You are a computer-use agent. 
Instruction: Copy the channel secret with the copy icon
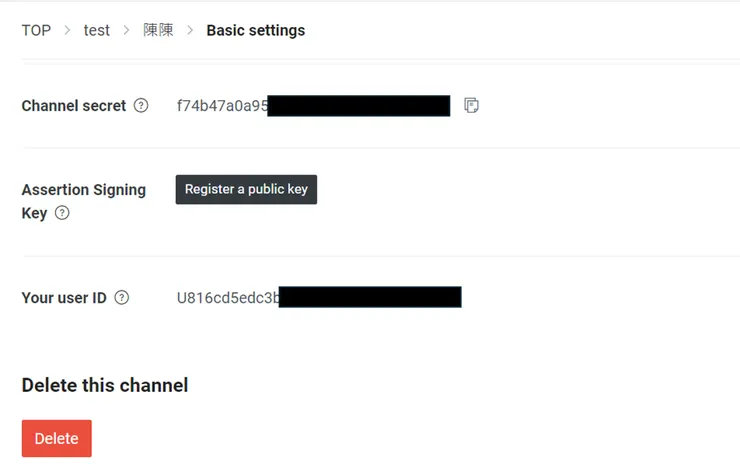[472, 105]
